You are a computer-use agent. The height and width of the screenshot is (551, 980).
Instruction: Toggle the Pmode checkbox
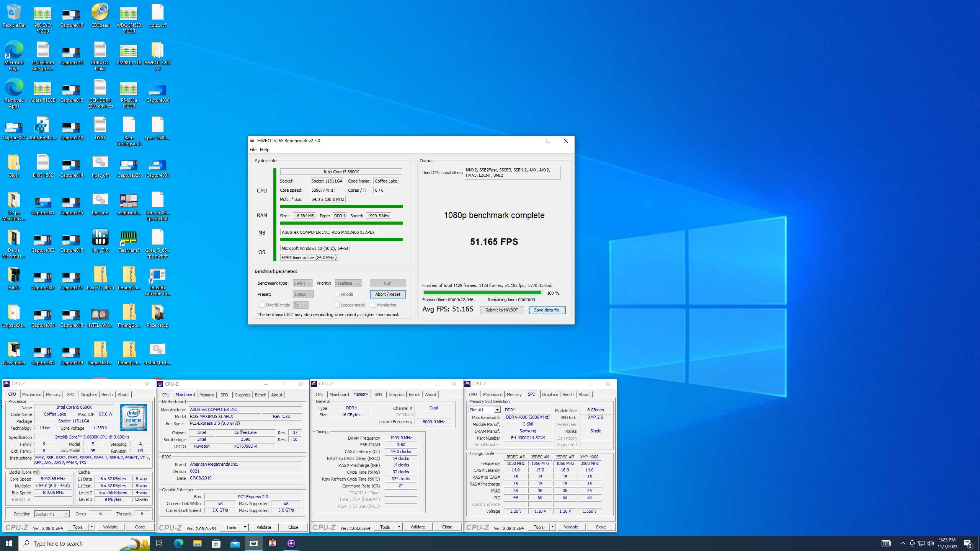click(x=337, y=294)
